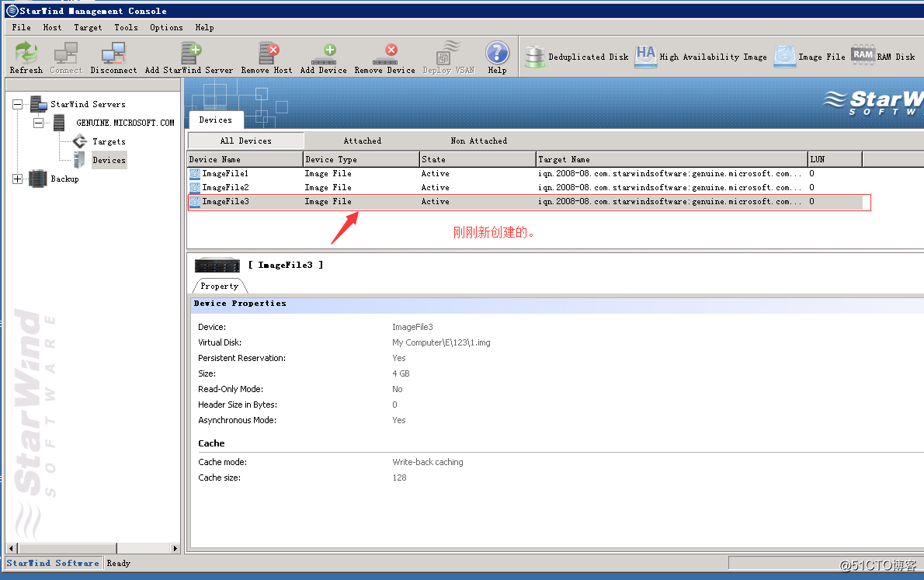The width and height of the screenshot is (924, 580).
Task: Click ImageFile2 Target Name cell
Action: [x=669, y=187]
